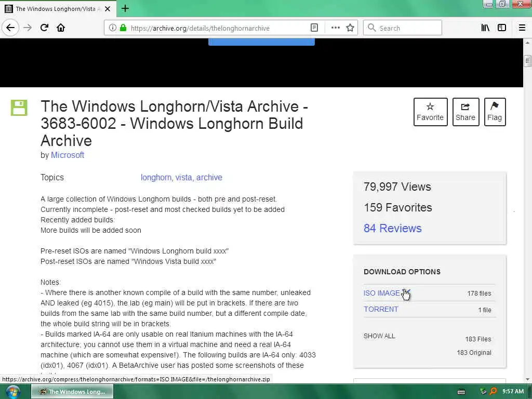Go back to the previous page
This screenshot has width=532, height=399.
coord(10,28)
